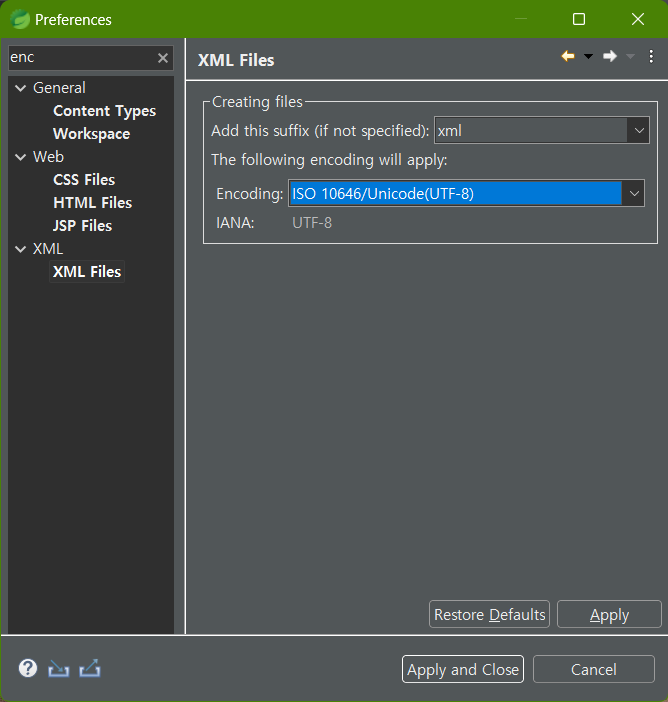Select Content Types in the tree
The height and width of the screenshot is (702, 668).
(x=104, y=111)
